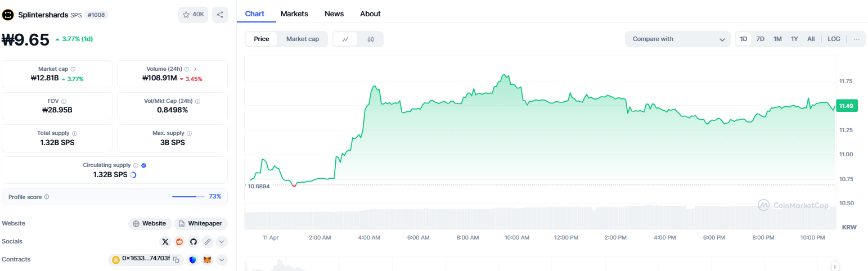Click the 0.8498% Vol/Mkt Cap value
The width and height of the screenshot is (868, 271).
(x=172, y=110)
